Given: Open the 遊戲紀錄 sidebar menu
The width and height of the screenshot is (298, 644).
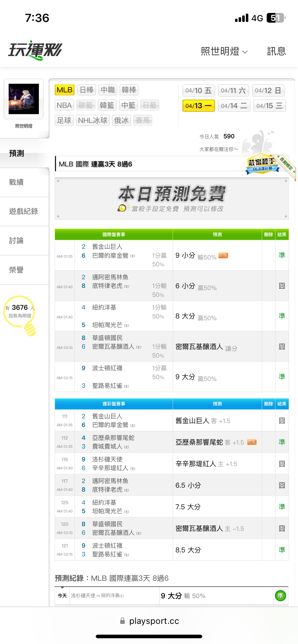Looking at the screenshot, I should tap(24, 211).
